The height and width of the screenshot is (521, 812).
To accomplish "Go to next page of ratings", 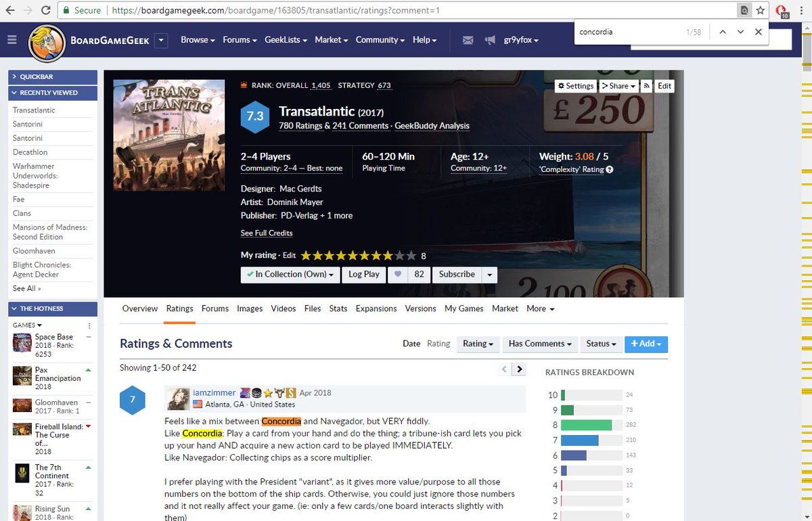I will [x=519, y=369].
